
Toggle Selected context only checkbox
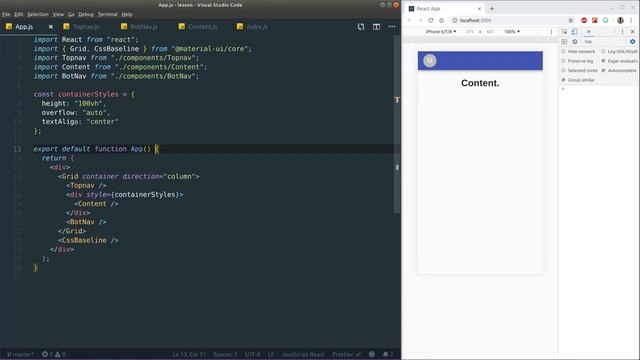(564, 70)
